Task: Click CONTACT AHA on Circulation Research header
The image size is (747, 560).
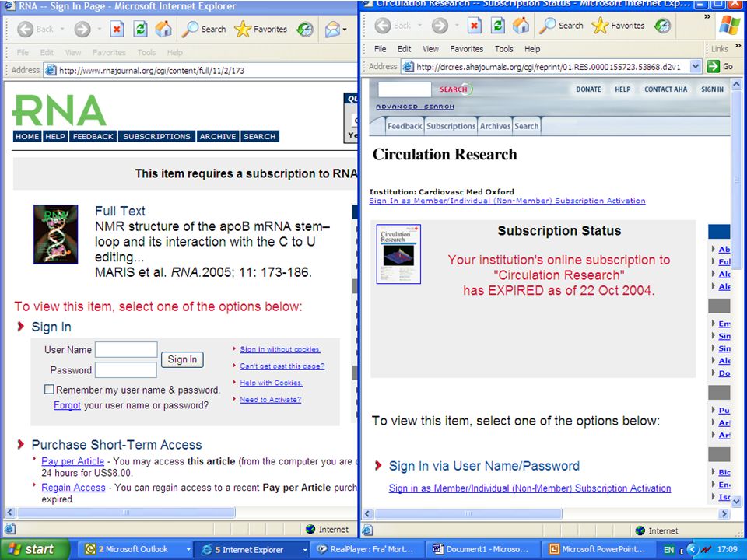Action: (665, 89)
